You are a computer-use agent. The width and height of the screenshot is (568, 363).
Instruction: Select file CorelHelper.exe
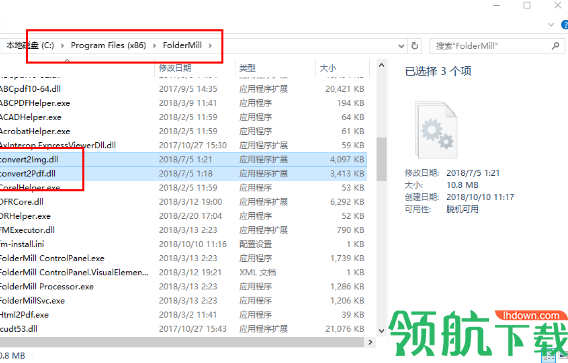coord(30,188)
